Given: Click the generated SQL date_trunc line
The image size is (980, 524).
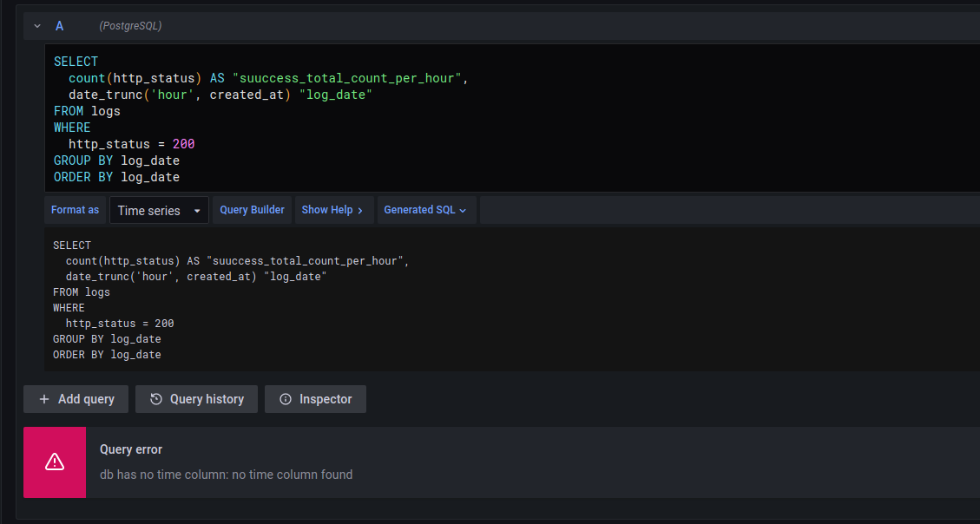Looking at the screenshot, I should tap(196, 277).
